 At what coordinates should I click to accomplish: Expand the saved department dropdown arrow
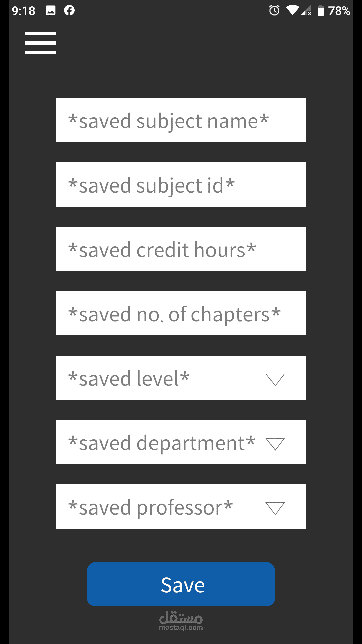coord(275,444)
